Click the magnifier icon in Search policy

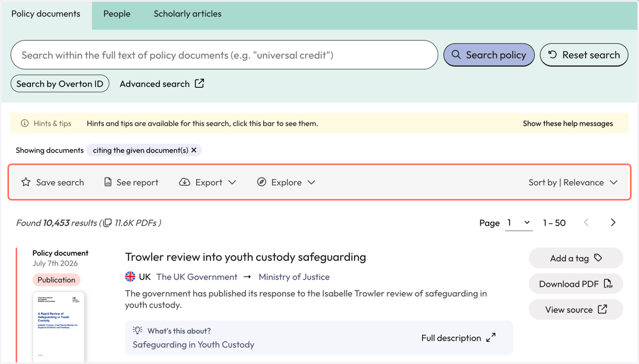456,55
